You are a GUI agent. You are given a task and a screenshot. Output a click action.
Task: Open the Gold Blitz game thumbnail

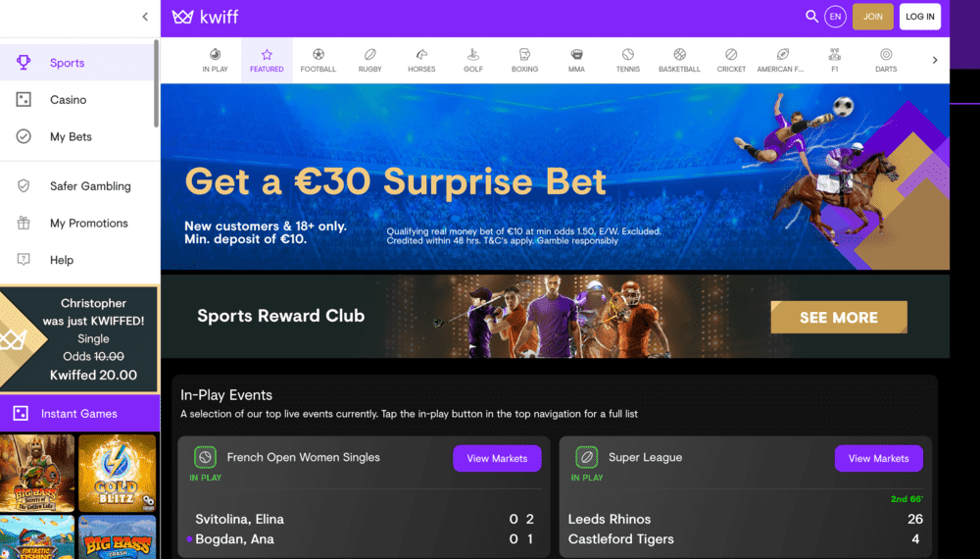[x=117, y=474]
